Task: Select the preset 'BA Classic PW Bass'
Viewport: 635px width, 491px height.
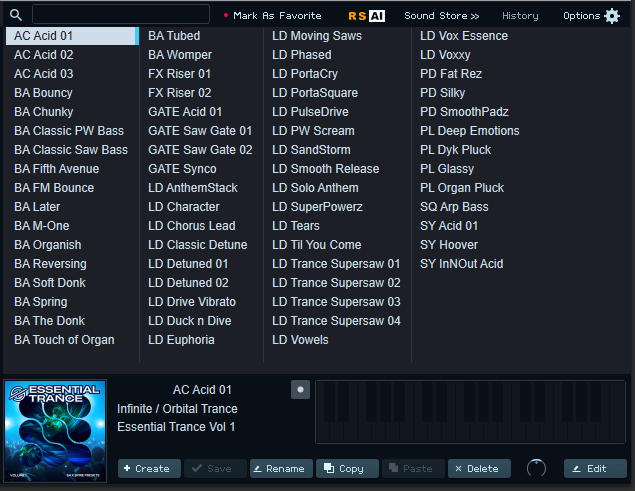Action: click(x=69, y=131)
